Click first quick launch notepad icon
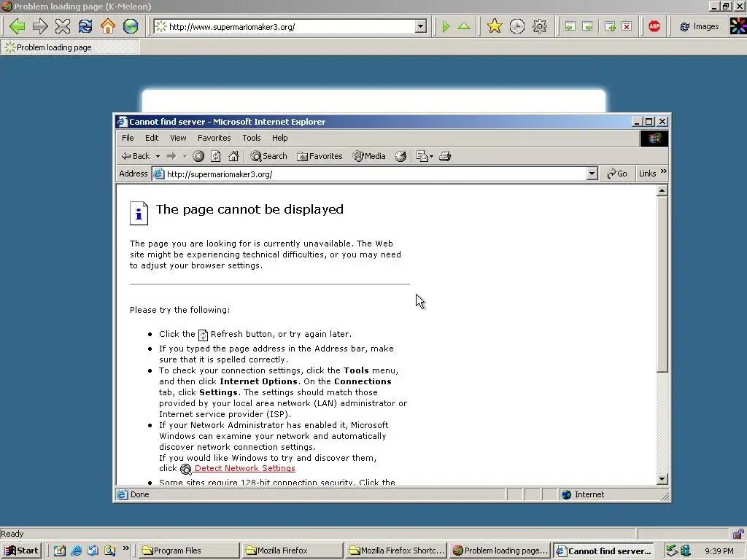Viewport: 747px width, 560px height. [60, 551]
